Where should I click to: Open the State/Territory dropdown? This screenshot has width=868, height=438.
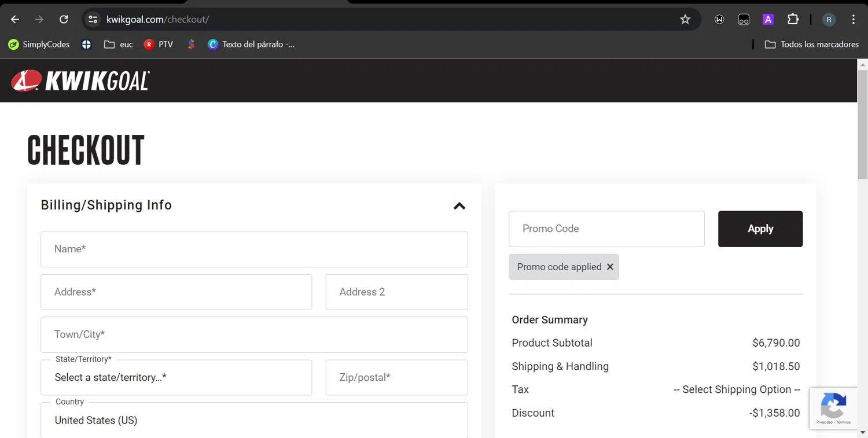[176, 377]
